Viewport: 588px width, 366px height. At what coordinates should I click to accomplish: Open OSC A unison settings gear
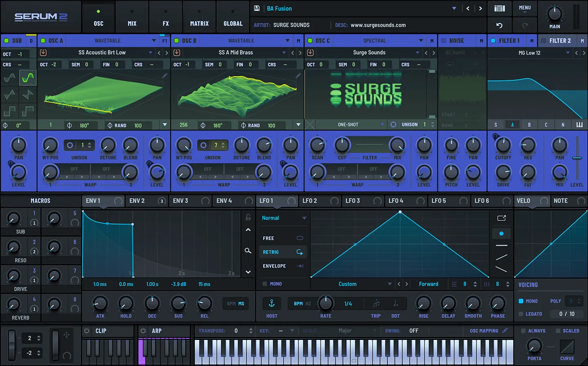70,145
